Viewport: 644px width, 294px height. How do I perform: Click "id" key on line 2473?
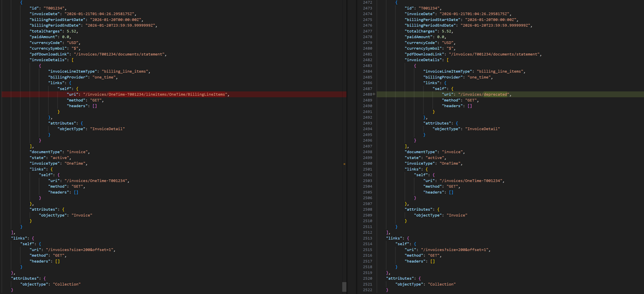click(x=409, y=8)
